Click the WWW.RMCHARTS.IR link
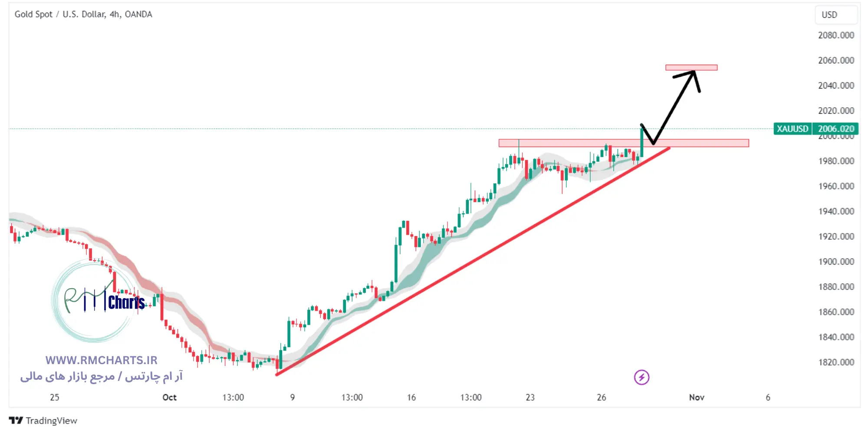 101,360
